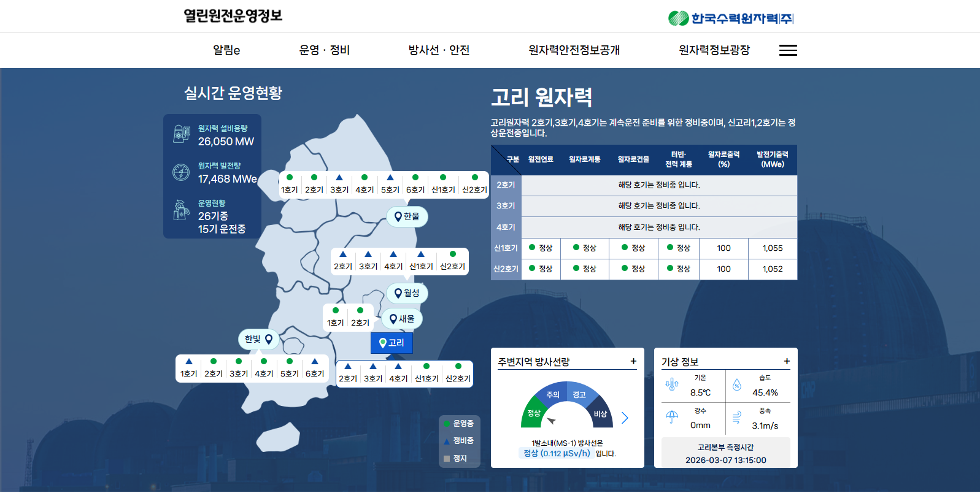Click 새울 2호기 unit status
The height and width of the screenshot is (493, 980).
coord(360,318)
